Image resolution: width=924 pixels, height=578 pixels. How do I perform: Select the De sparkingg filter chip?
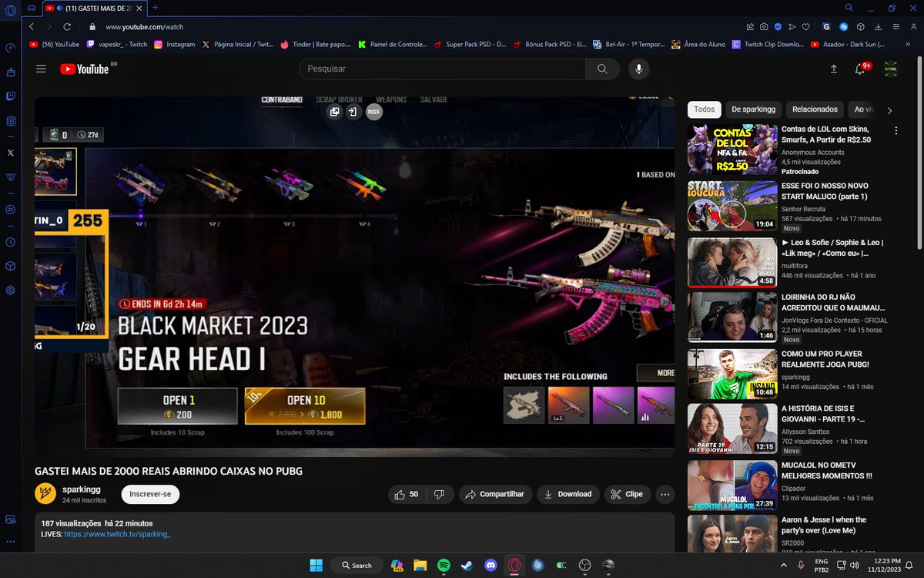coord(753,109)
